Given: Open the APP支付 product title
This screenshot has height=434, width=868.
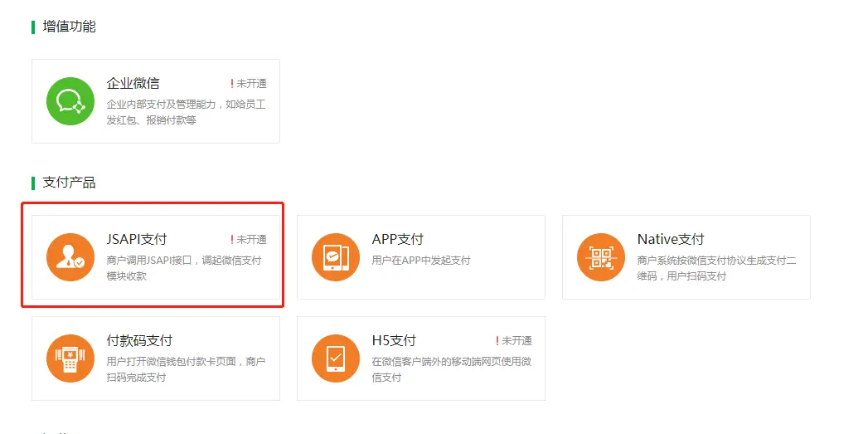Looking at the screenshot, I should click(397, 240).
